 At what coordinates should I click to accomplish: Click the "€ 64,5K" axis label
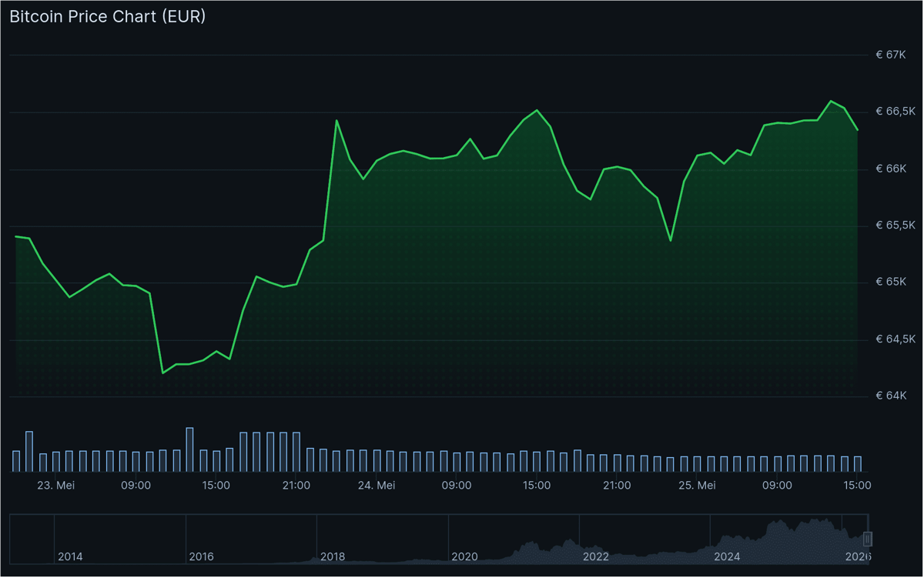pos(896,340)
